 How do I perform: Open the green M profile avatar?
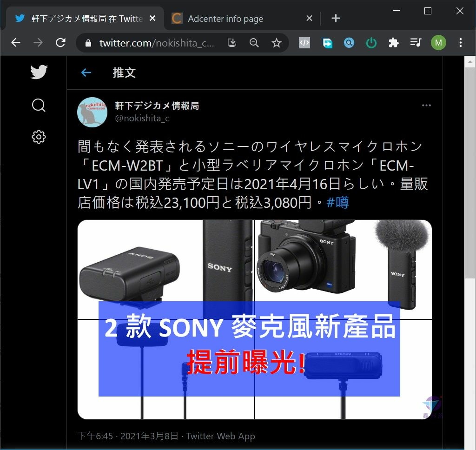coord(438,43)
